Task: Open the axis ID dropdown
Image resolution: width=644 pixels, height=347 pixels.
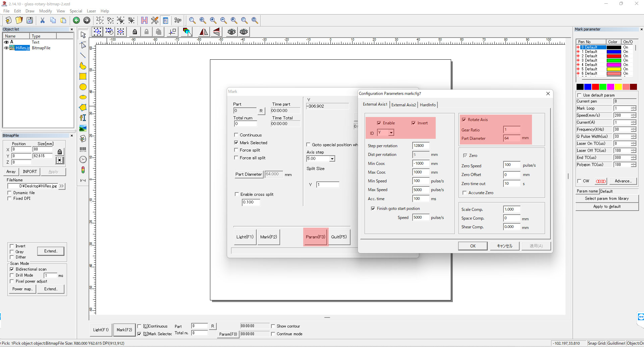Action: tap(391, 133)
